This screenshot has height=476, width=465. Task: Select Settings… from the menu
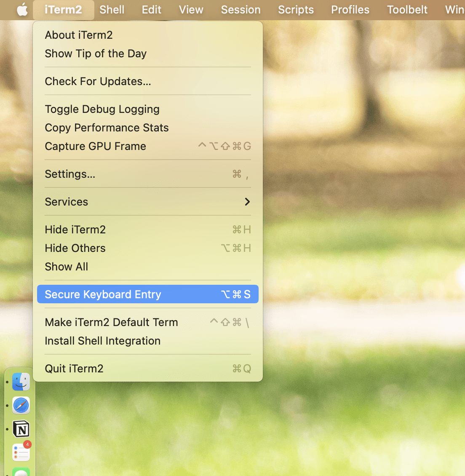tap(70, 174)
